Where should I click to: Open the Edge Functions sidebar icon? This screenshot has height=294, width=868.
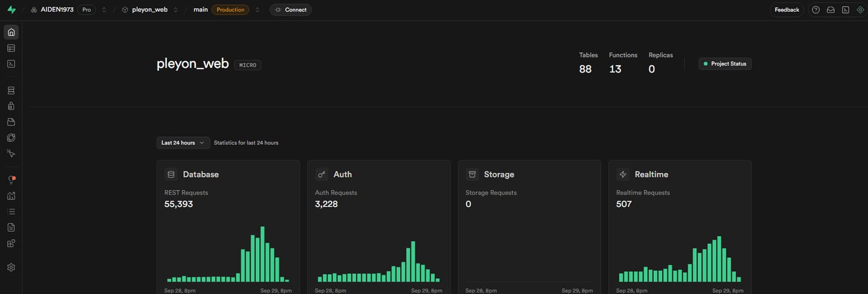(11, 137)
